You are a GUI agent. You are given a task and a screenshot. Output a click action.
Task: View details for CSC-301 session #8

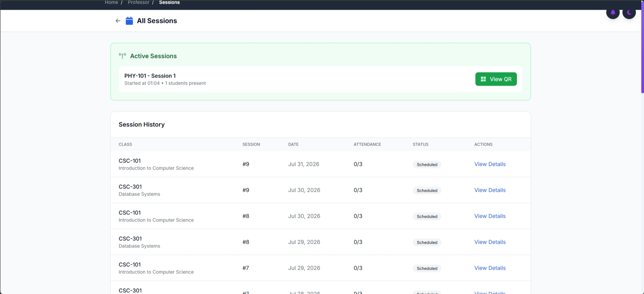[x=490, y=242]
